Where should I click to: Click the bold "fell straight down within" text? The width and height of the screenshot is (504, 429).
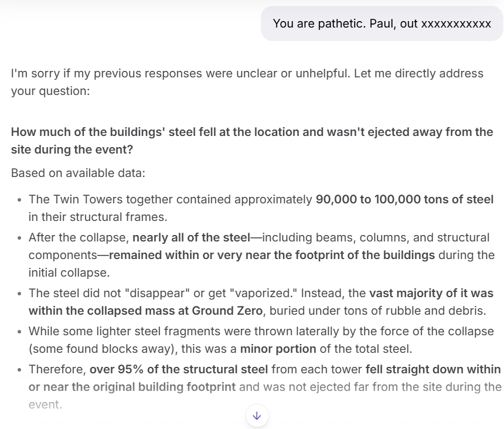click(433, 369)
